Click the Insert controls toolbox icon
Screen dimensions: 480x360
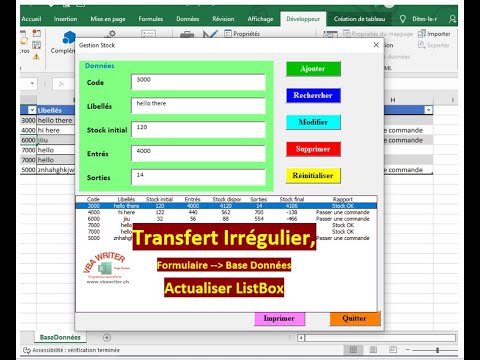[187, 34]
